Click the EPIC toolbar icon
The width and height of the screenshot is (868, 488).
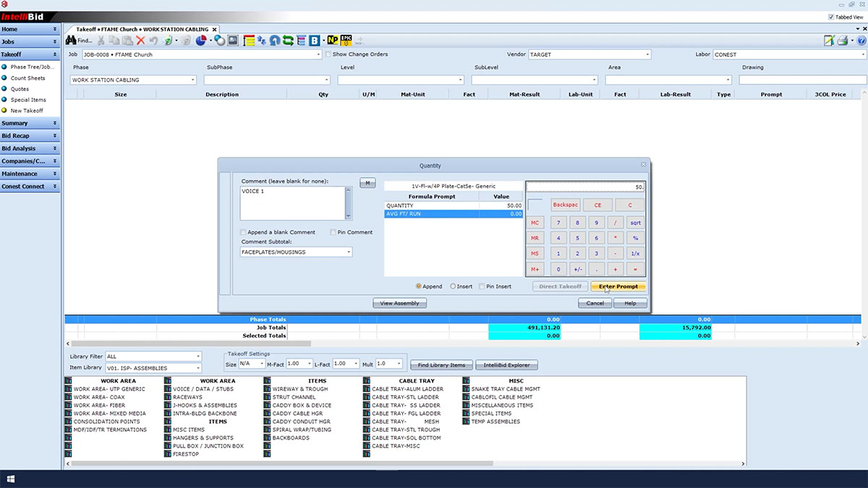click(346, 40)
